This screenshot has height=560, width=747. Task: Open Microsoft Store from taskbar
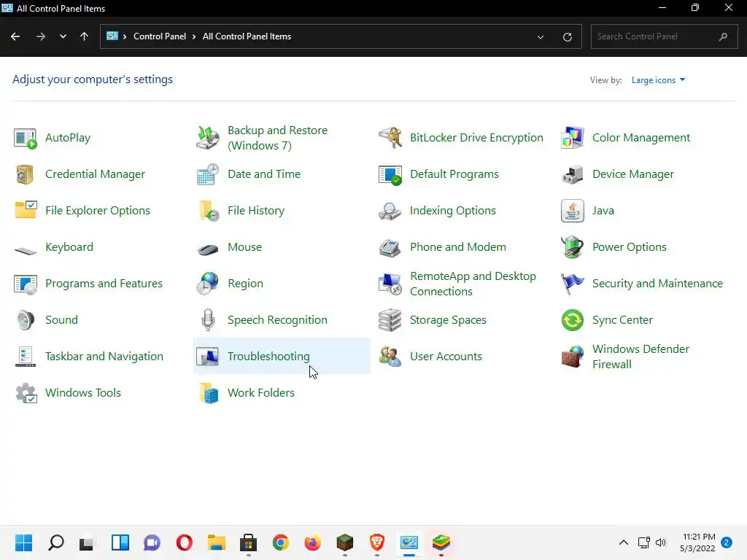248,542
